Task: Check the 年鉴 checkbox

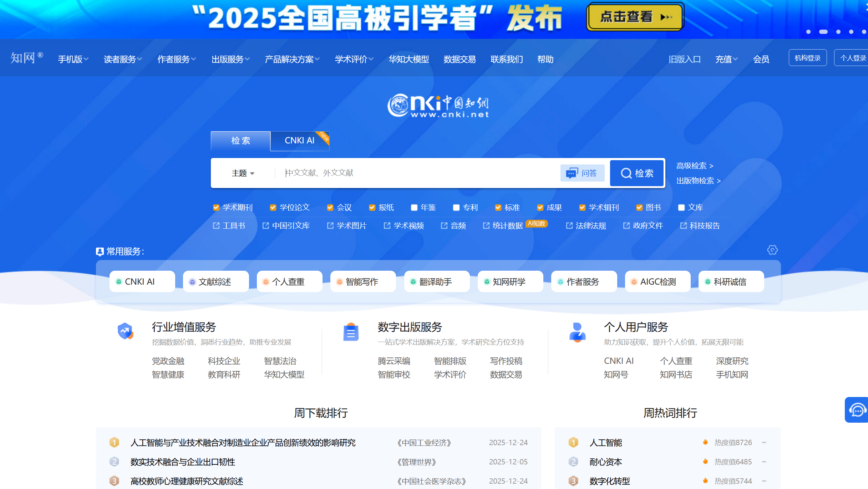Action: (413, 207)
